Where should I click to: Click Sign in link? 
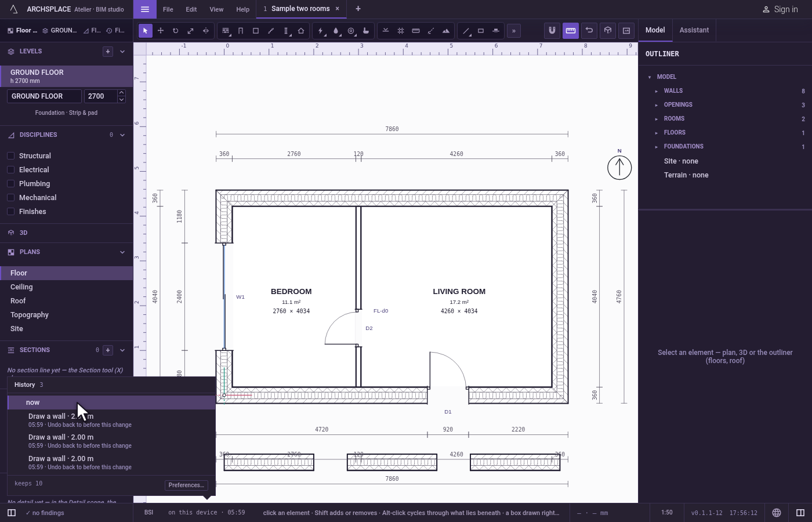point(780,9)
